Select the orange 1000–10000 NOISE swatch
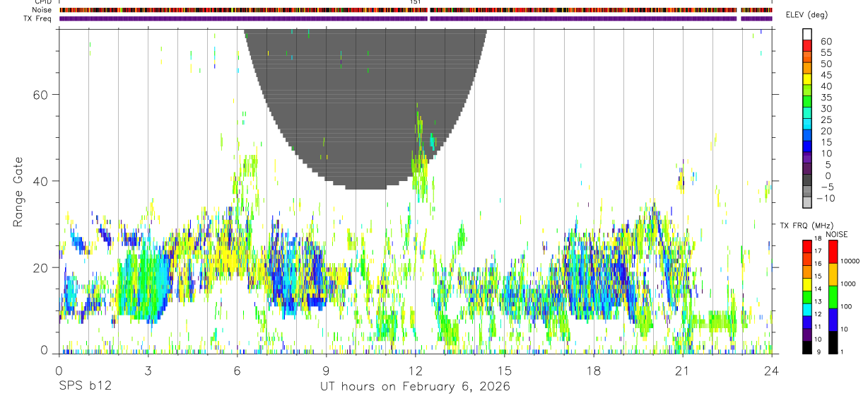This screenshot has height=401, width=868. (x=833, y=274)
